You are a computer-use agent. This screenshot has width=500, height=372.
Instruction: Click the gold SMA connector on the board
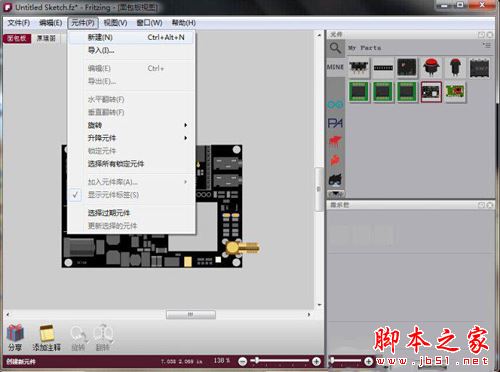point(242,248)
